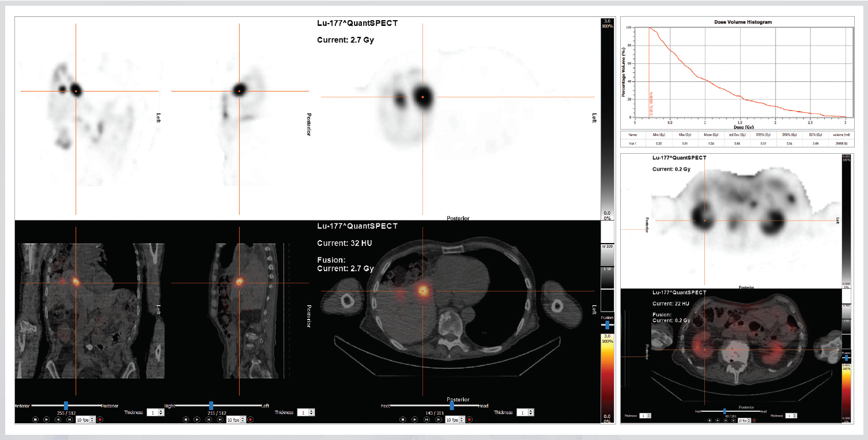868x440 pixels.
Task: Move Anterior–Posterior slice slider handle
Action: (x=66, y=405)
